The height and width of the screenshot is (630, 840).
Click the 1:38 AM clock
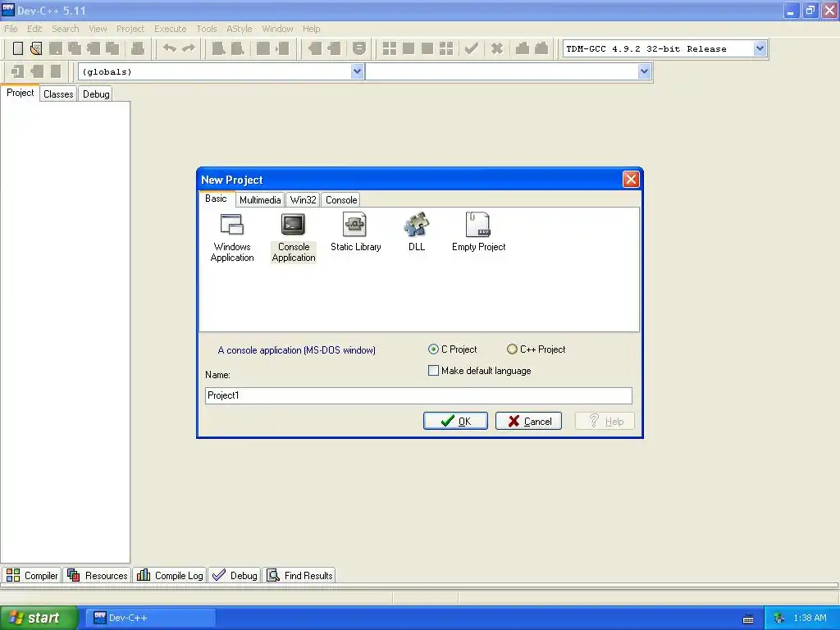(x=810, y=619)
